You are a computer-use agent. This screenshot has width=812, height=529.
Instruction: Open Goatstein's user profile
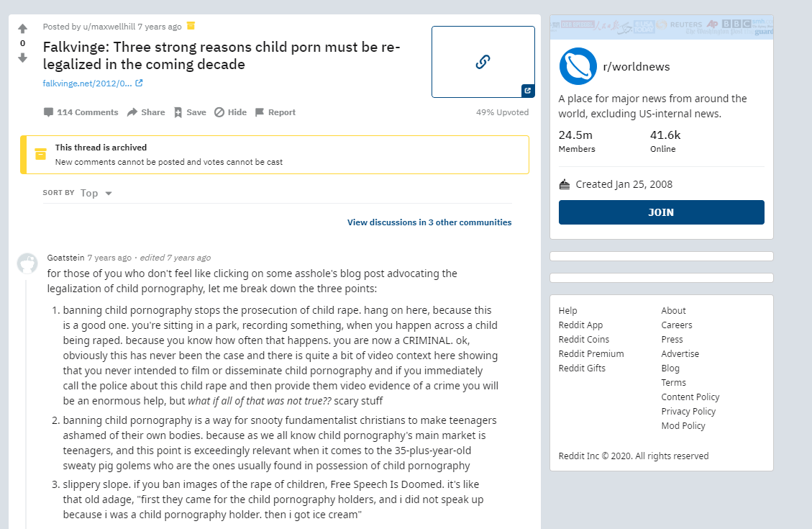(x=65, y=258)
